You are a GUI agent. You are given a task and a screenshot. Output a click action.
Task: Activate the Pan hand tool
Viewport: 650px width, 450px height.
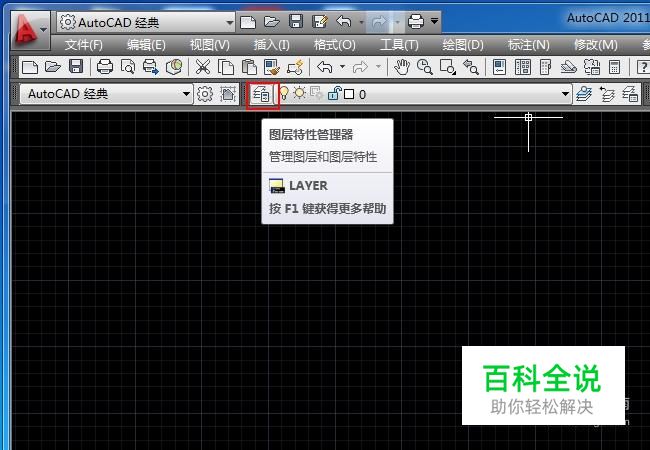click(x=402, y=67)
